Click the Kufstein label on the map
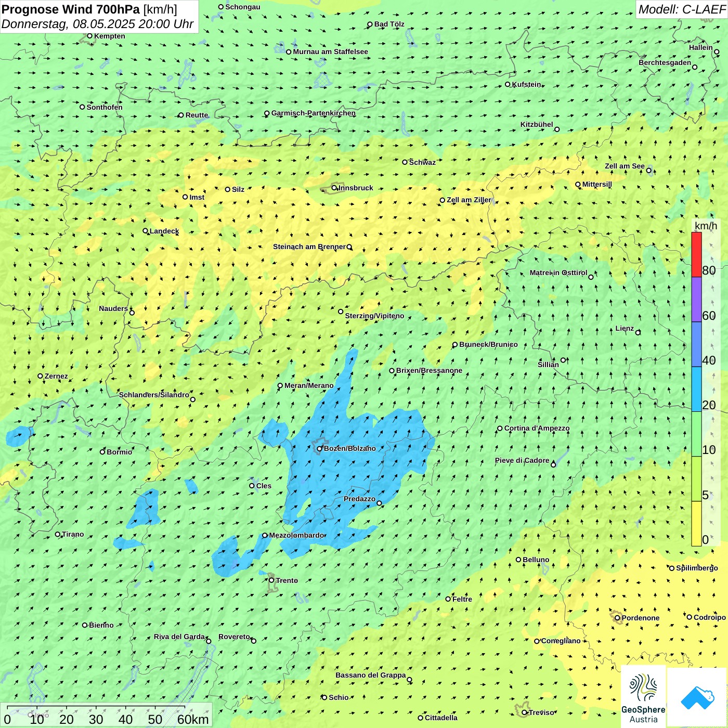Image resolution: width=728 pixels, height=728 pixels. (x=526, y=84)
